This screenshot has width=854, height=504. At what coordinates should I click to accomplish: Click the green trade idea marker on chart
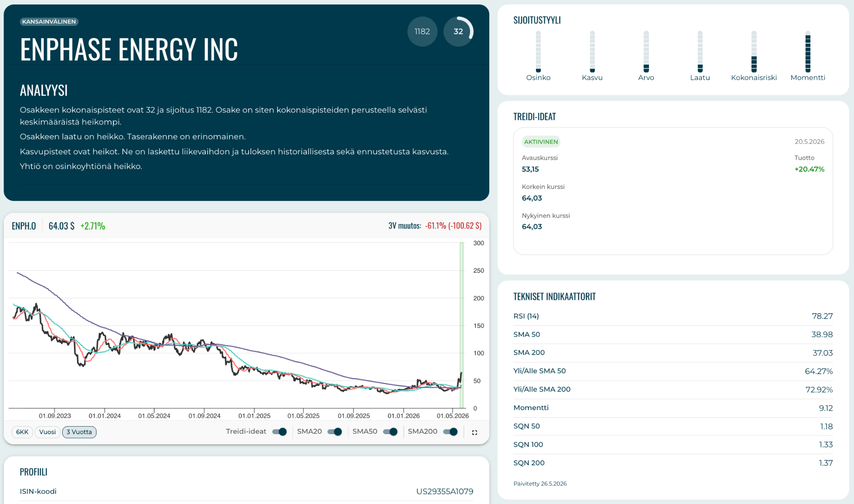[x=462, y=325]
